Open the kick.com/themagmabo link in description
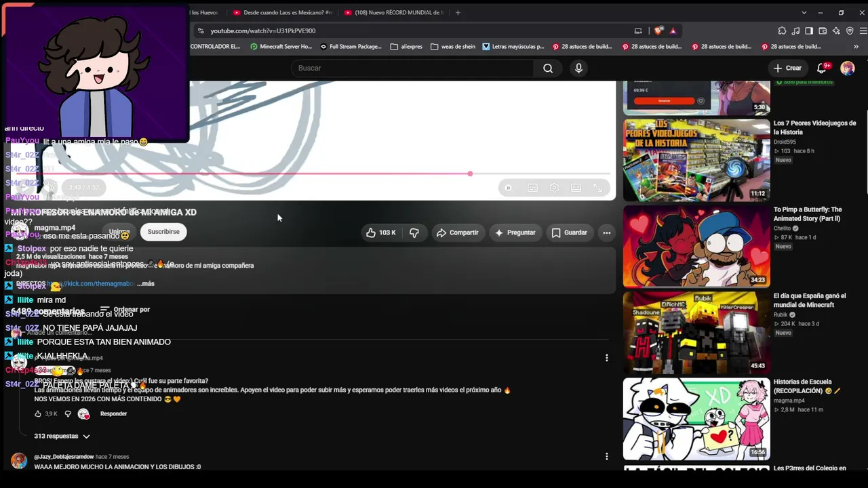The image size is (868, 488). coord(90,283)
